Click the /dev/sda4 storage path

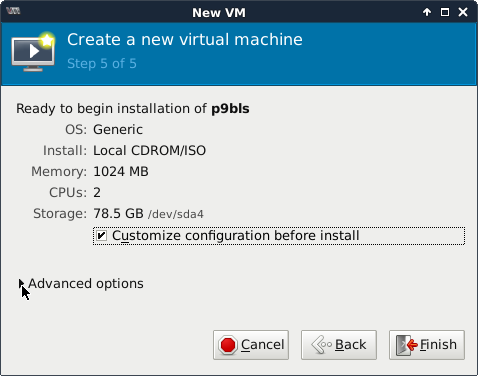tap(176, 214)
